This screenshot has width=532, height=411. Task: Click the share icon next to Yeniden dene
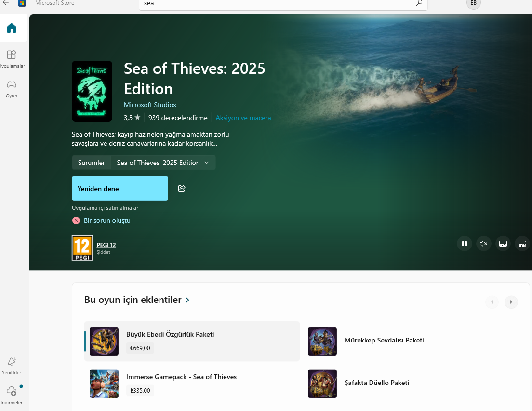pyautogui.click(x=182, y=188)
